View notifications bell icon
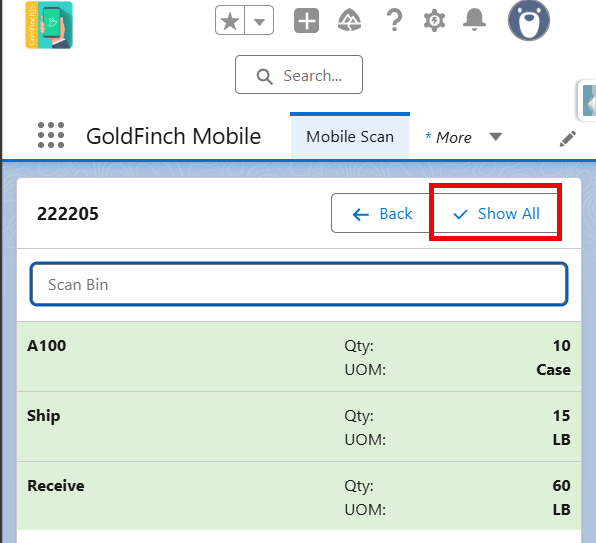 (x=474, y=20)
